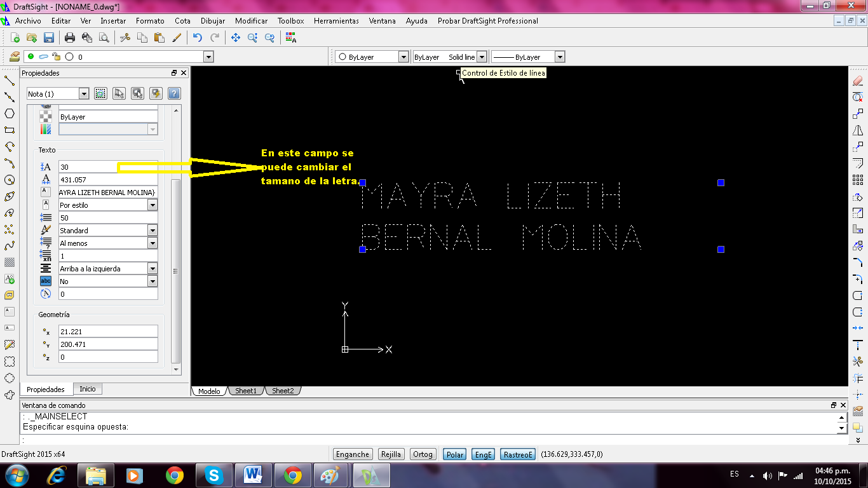Click the Enganche status bar button
The width and height of the screenshot is (868, 488).
pyautogui.click(x=353, y=454)
